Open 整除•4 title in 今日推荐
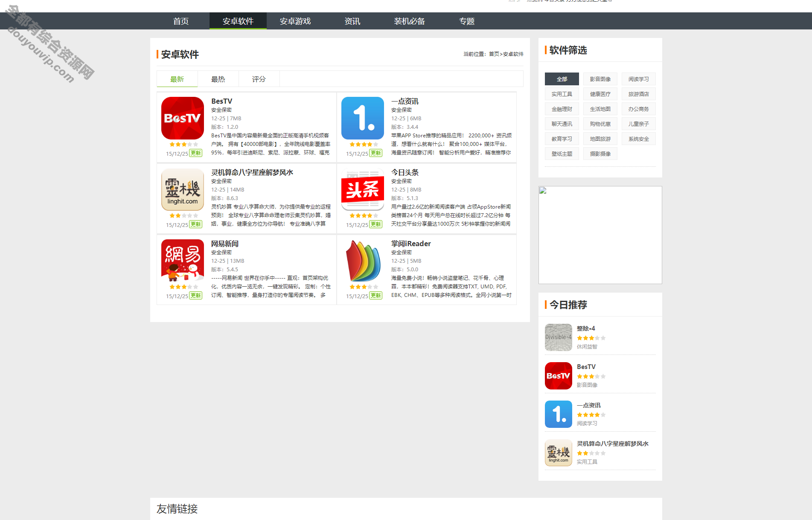 (x=586, y=328)
